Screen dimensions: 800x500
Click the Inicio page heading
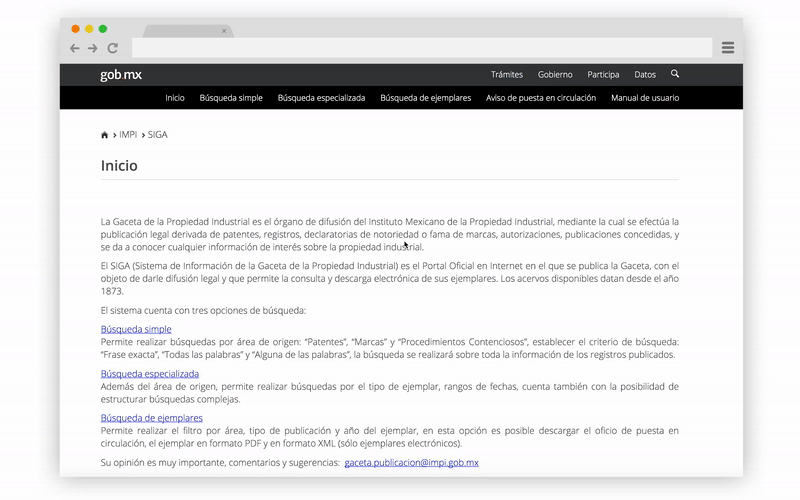point(119,166)
